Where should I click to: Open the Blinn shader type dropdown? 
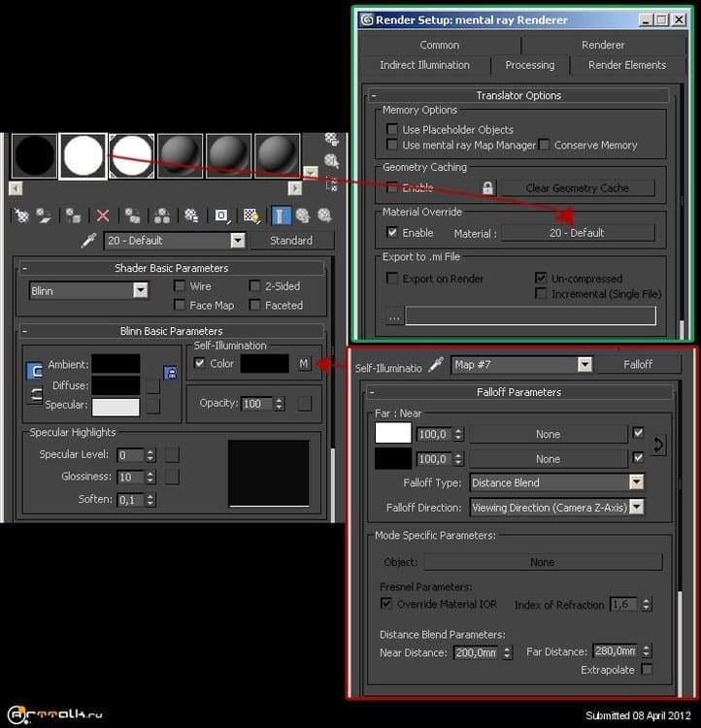(140, 290)
